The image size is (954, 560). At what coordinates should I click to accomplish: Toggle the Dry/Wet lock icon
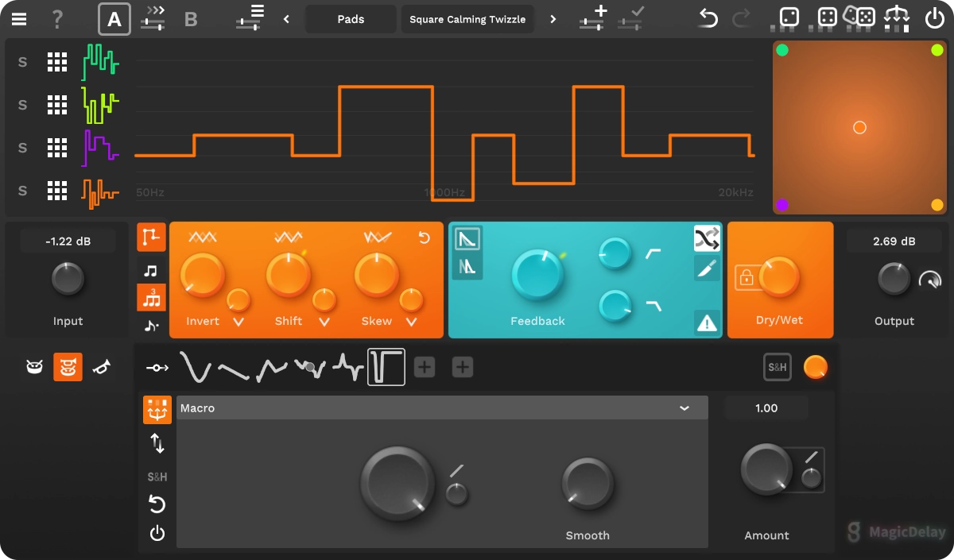pyautogui.click(x=746, y=278)
